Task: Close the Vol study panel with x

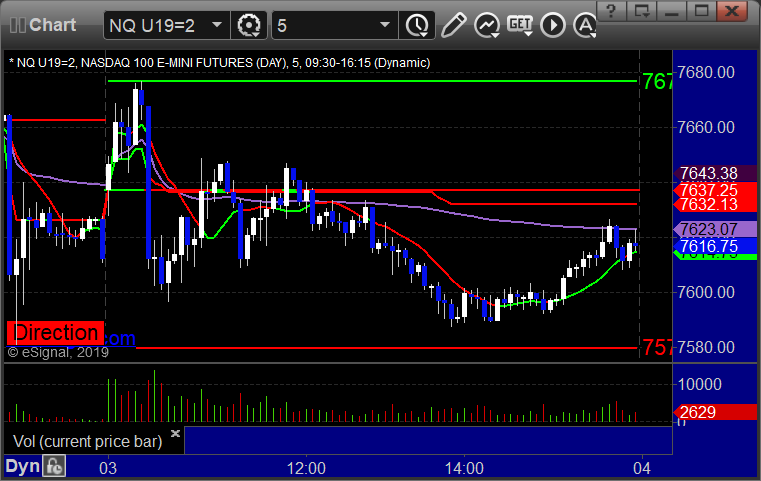Action: [x=176, y=433]
